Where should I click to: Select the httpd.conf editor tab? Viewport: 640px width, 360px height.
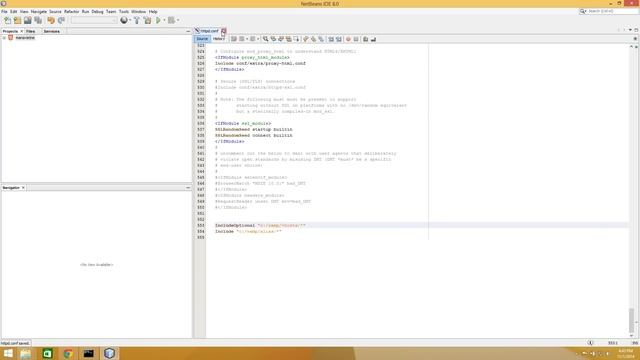[x=209, y=31]
